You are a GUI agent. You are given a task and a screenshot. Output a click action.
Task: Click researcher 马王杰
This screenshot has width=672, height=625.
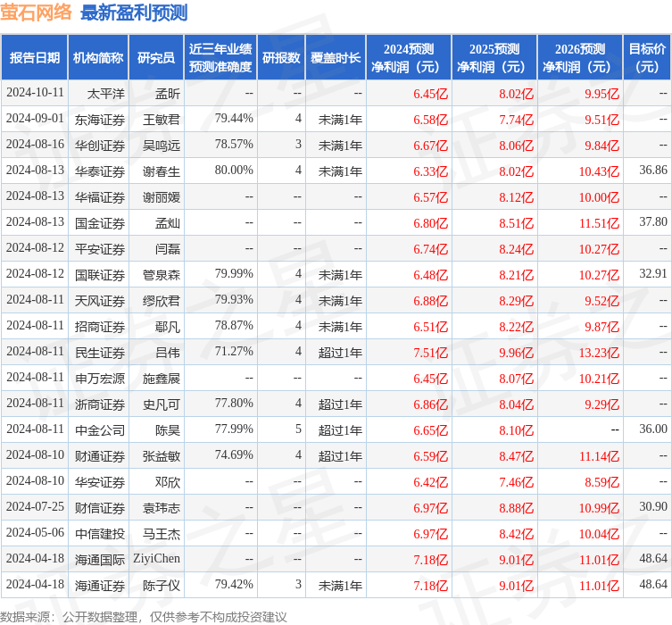(162, 534)
